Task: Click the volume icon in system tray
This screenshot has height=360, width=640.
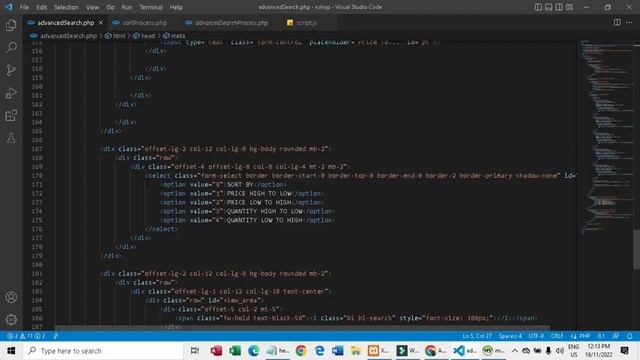Action: pos(560,351)
